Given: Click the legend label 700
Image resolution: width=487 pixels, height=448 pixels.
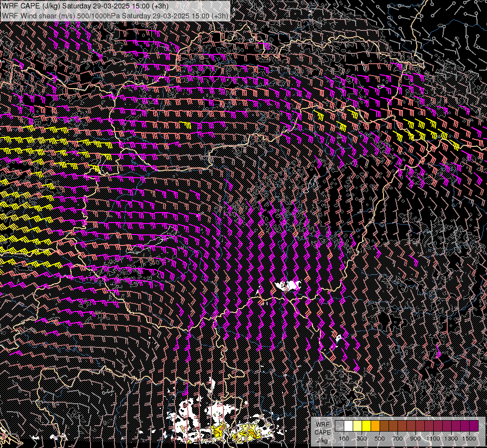Looking at the screenshot, I should coord(397,439).
